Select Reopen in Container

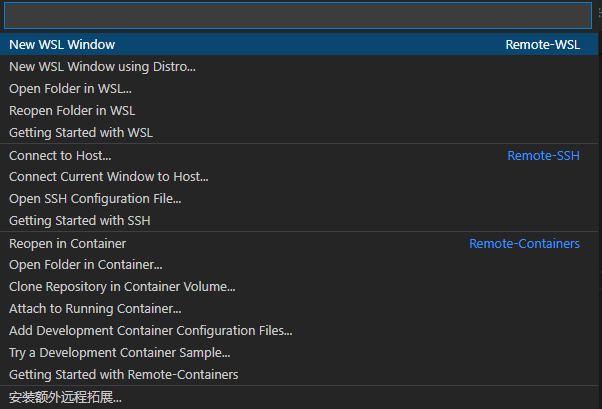[x=67, y=244]
